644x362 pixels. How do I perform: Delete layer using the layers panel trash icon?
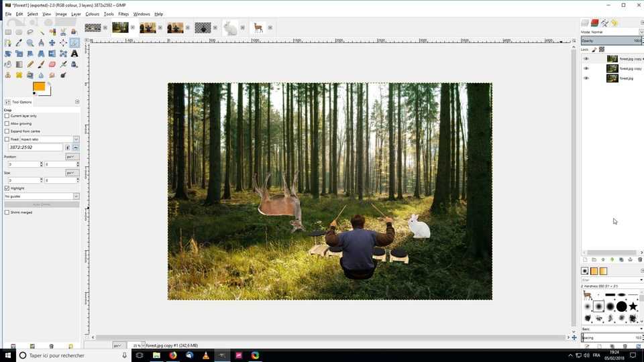pyautogui.click(x=639, y=260)
